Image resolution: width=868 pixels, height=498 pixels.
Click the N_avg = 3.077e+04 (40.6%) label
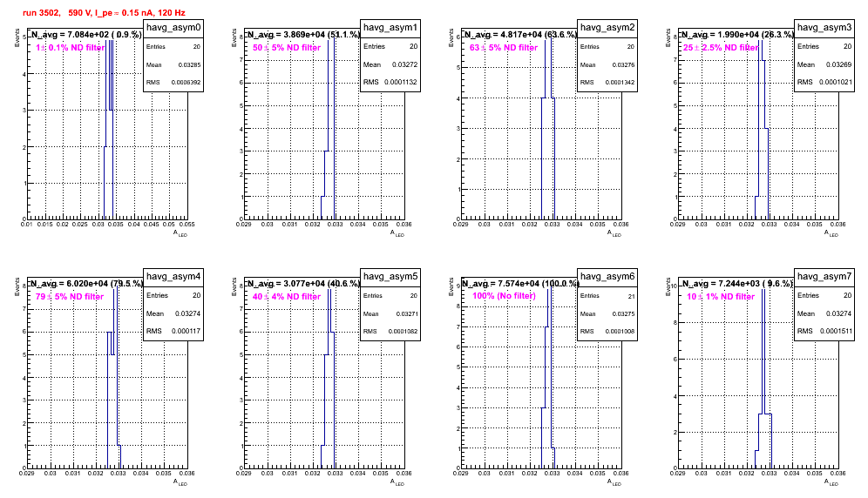pyautogui.click(x=303, y=283)
